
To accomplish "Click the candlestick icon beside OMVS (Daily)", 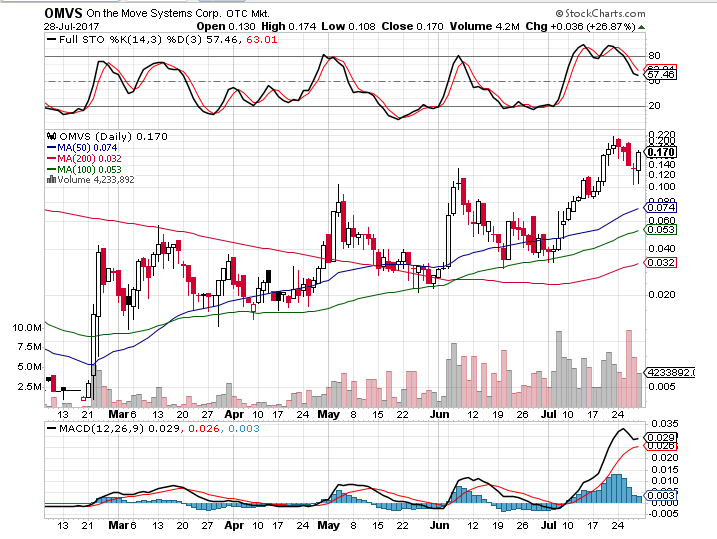I will pyautogui.click(x=52, y=136).
